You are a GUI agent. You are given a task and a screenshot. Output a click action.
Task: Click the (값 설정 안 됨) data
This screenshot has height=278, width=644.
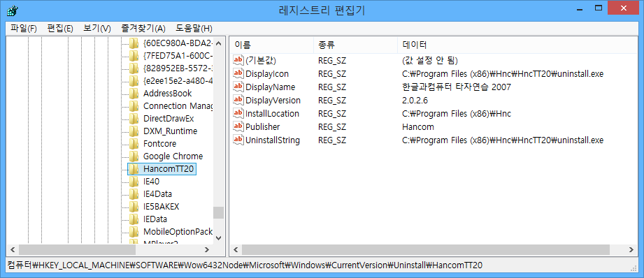[x=430, y=60]
